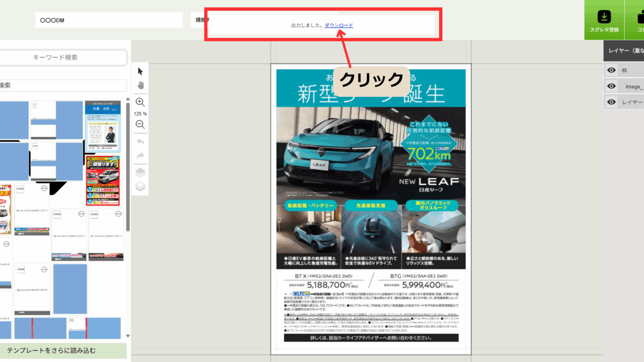Click the OOODM title input field

point(109,20)
